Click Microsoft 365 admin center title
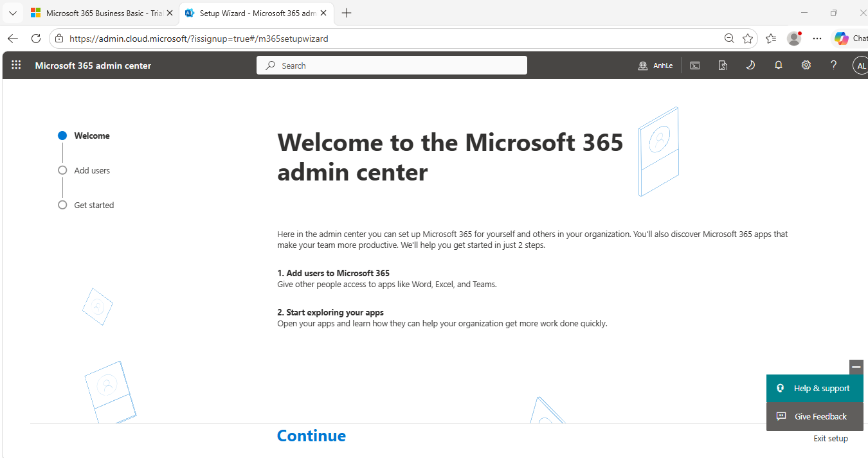Viewport: 868px width, 458px height. [x=93, y=66]
